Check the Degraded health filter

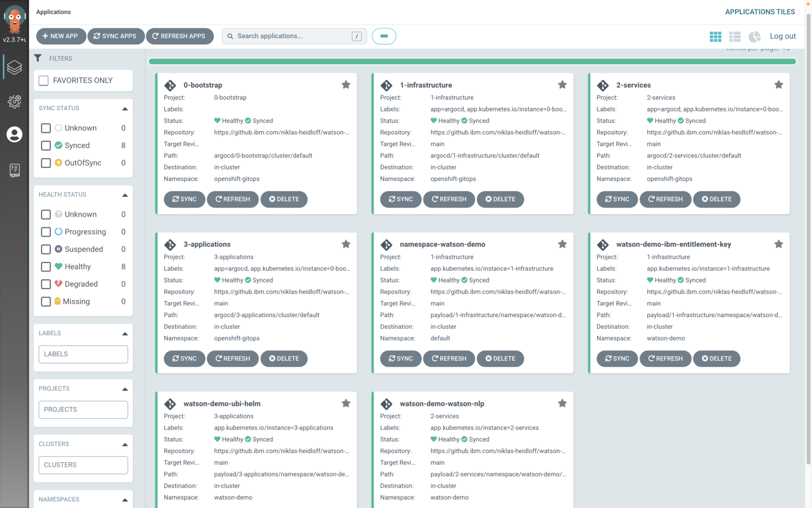pyautogui.click(x=46, y=284)
